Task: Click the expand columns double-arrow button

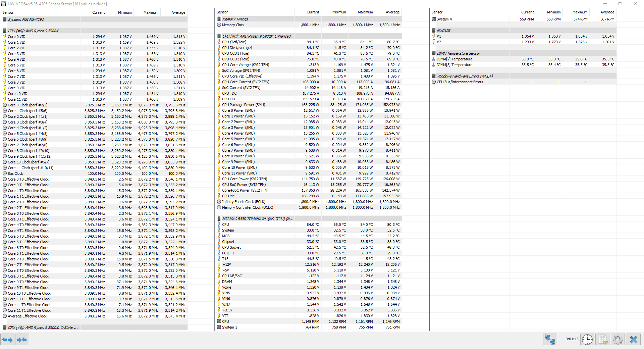Action: tap(7, 340)
